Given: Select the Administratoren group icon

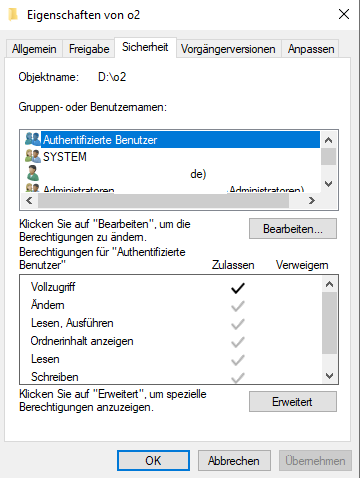Looking at the screenshot, I should (x=33, y=188).
